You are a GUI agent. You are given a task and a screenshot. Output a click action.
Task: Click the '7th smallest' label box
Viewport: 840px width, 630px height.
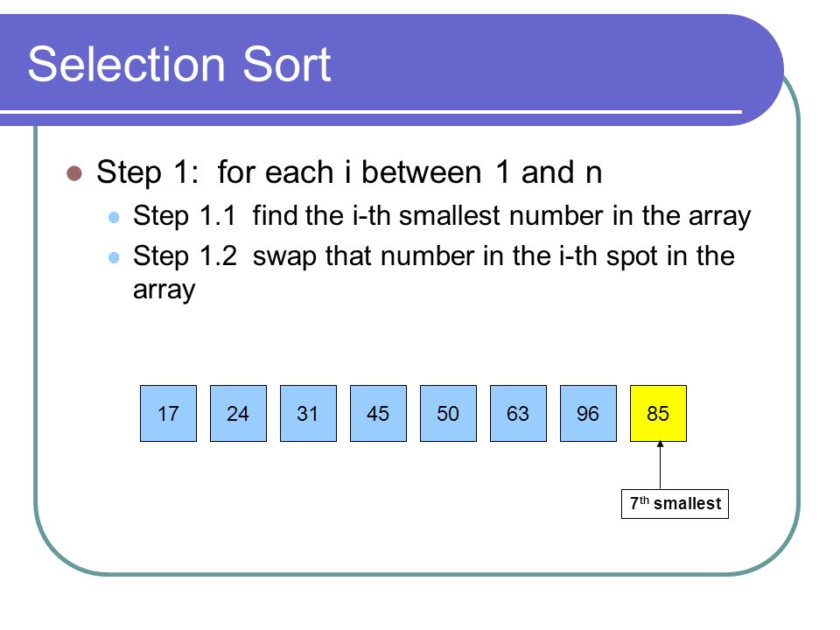pyautogui.click(x=675, y=504)
